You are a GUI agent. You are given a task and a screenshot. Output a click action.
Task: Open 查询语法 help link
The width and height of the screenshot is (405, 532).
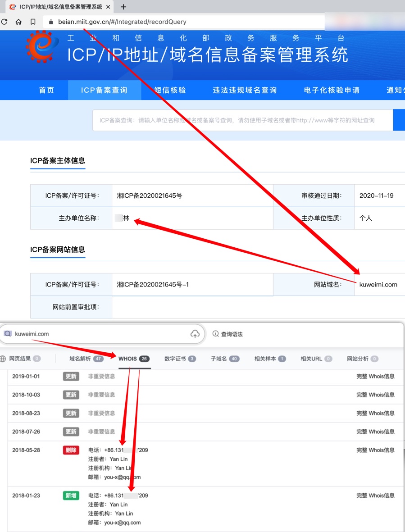(x=232, y=334)
